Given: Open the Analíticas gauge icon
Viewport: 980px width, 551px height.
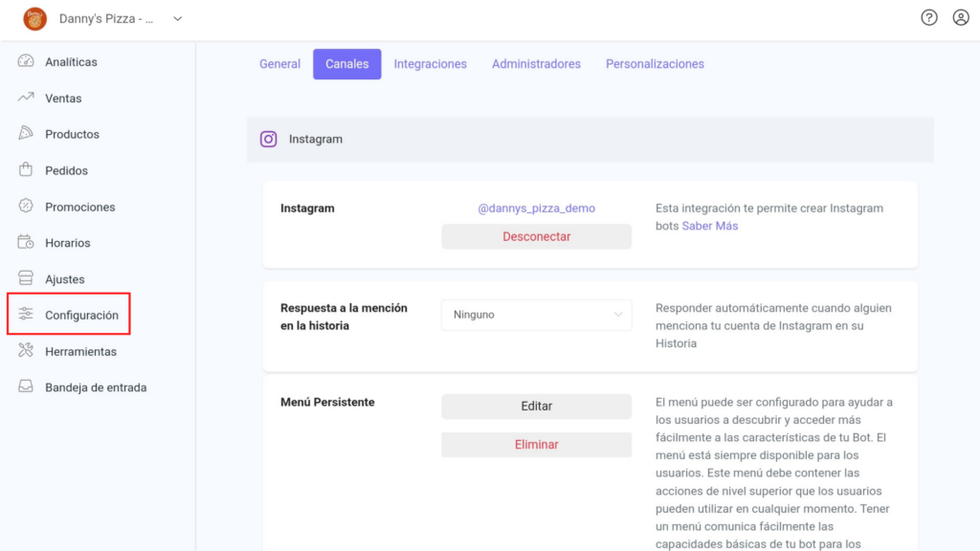Looking at the screenshot, I should (26, 61).
